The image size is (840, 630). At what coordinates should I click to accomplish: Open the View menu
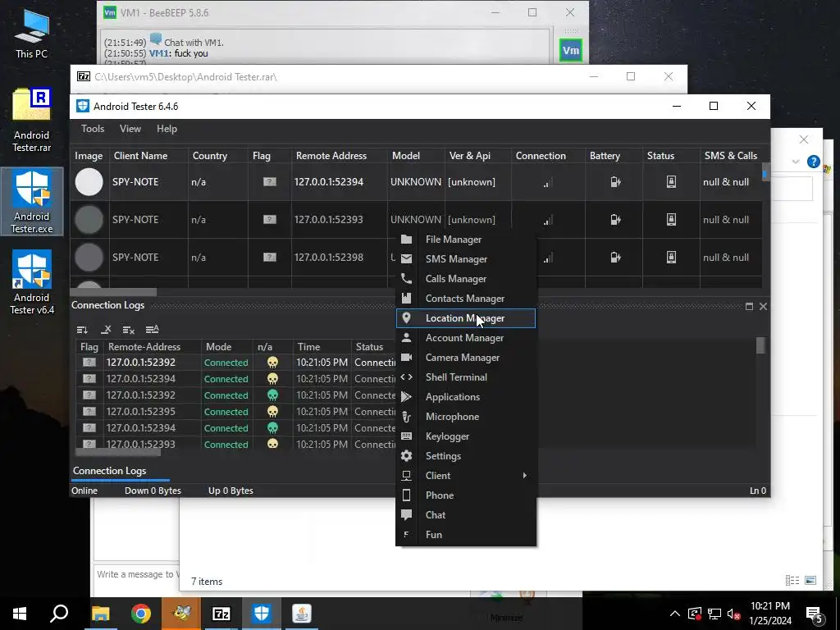pyautogui.click(x=130, y=129)
